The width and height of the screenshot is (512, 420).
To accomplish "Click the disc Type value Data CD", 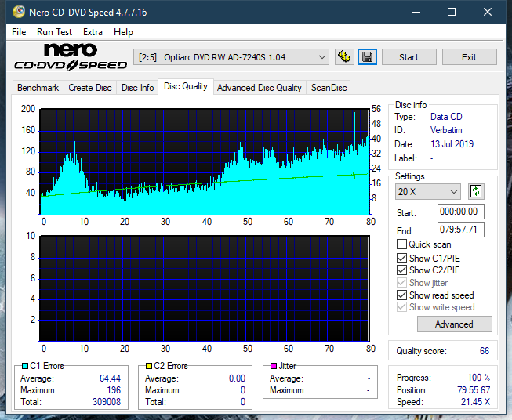I will pyautogui.click(x=446, y=117).
